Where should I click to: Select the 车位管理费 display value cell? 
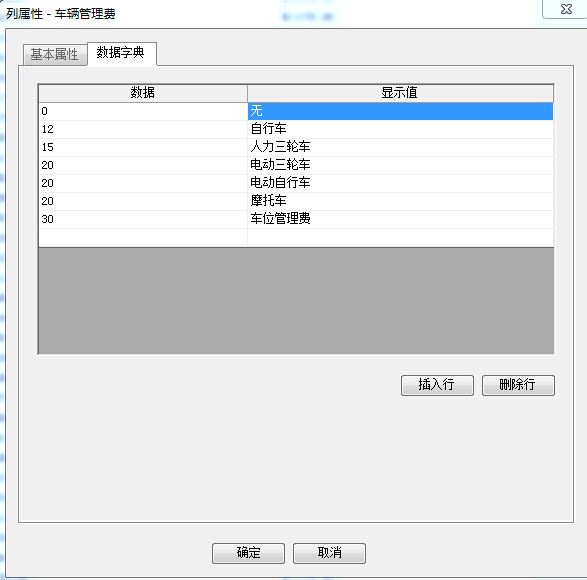[x=400, y=219]
